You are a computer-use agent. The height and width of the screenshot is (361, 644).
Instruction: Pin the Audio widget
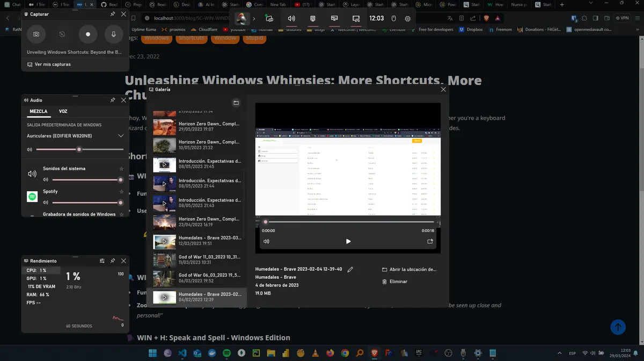(x=113, y=100)
